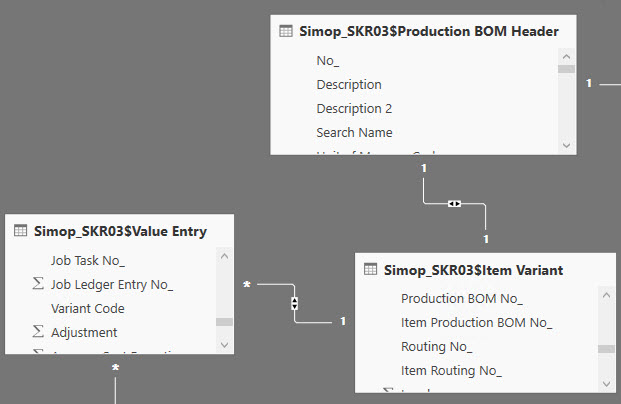Viewport: 621px width, 404px height.
Task: Select the Description 2 field
Action: [x=354, y=109]
